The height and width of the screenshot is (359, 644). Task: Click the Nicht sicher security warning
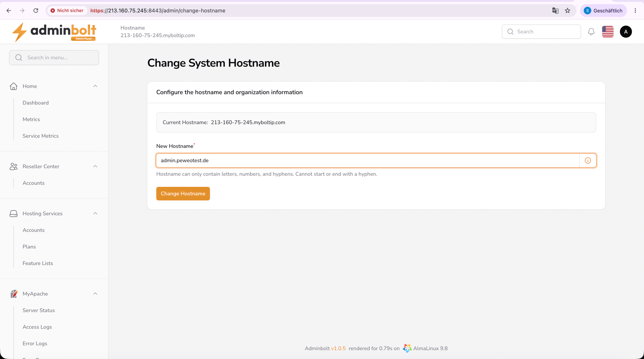pyautogui.click(x=67, y=11)
